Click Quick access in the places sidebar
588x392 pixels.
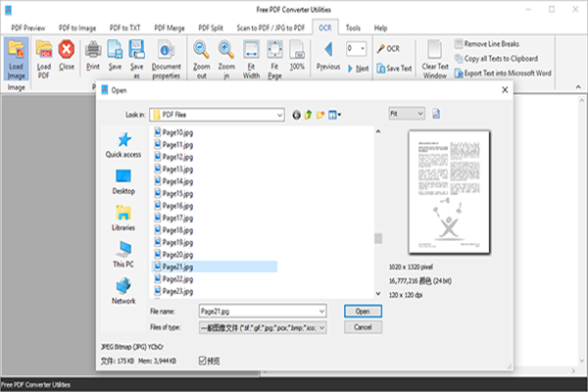pyautogui.click(x=123, y=144)
